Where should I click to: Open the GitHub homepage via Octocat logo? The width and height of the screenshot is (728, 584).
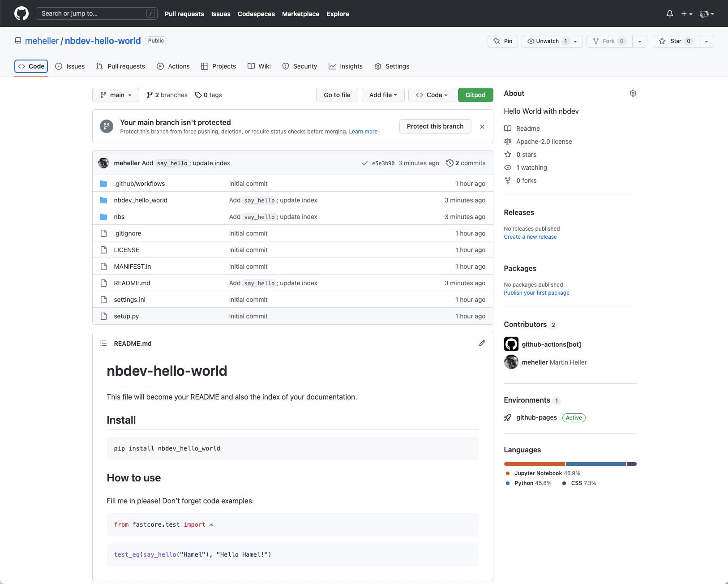21,13
